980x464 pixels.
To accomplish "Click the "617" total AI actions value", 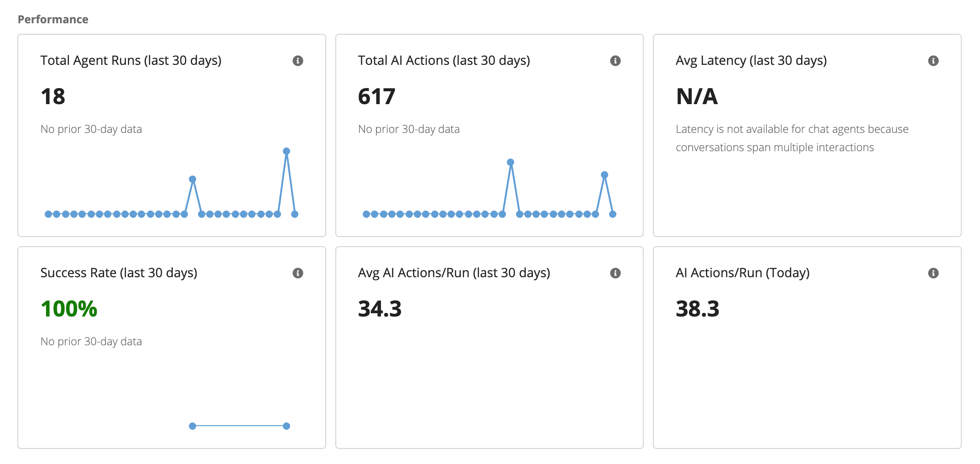I will pyautogui.click(x=377, y=96).
